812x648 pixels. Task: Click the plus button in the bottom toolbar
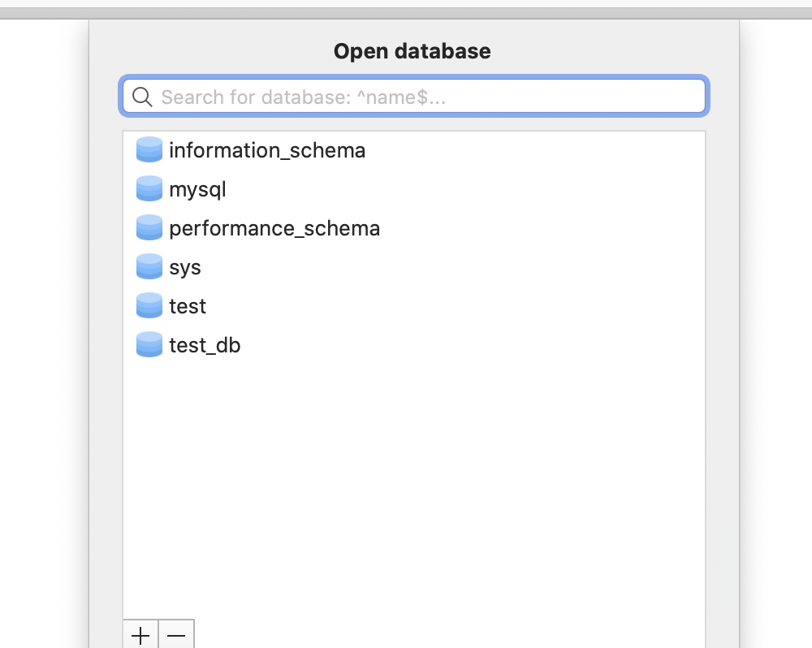coord(140,636)
